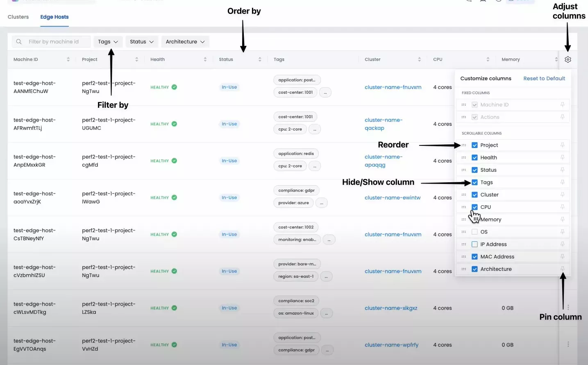Click the search magnifier icon

click(19, 41)
